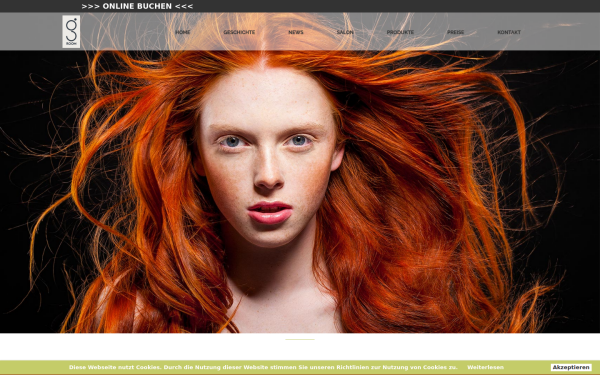Screen dimensions: 600x375
Task: Go to the HOME menu item
Action: 183,32
